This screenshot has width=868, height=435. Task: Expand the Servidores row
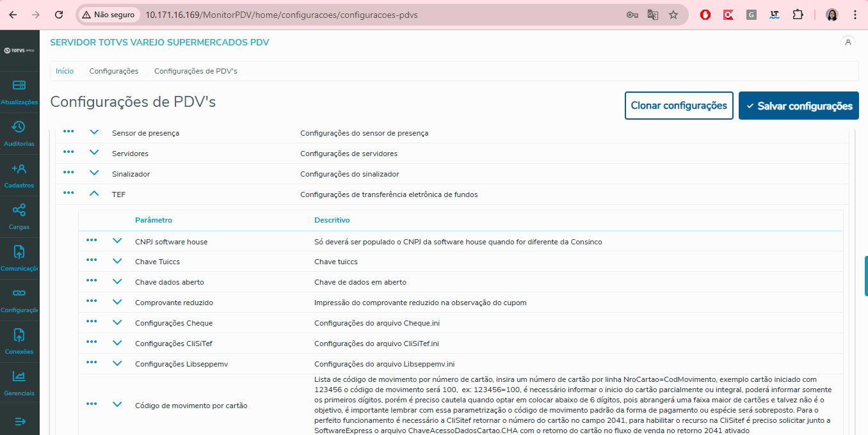(x=94, y=152)
